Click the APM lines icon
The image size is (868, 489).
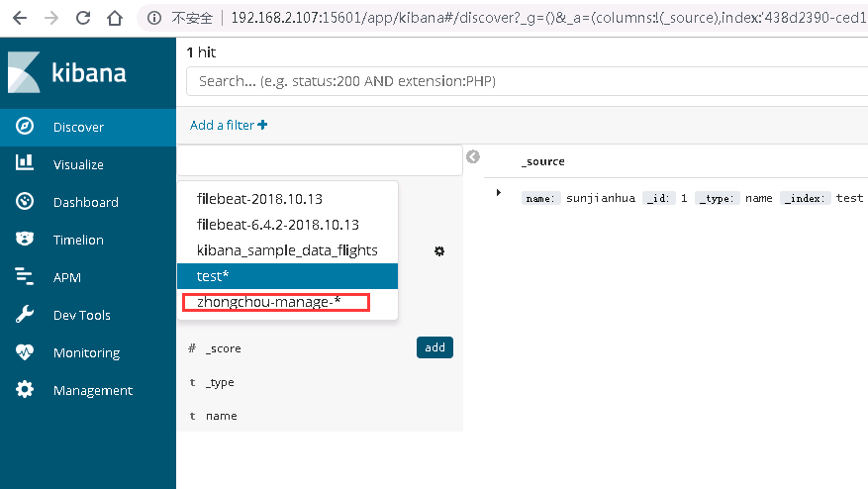(25, 276)
